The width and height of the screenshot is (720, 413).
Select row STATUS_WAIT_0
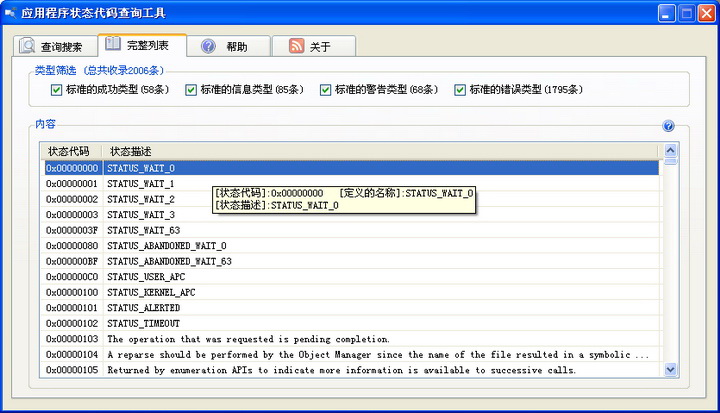point(351,168)
